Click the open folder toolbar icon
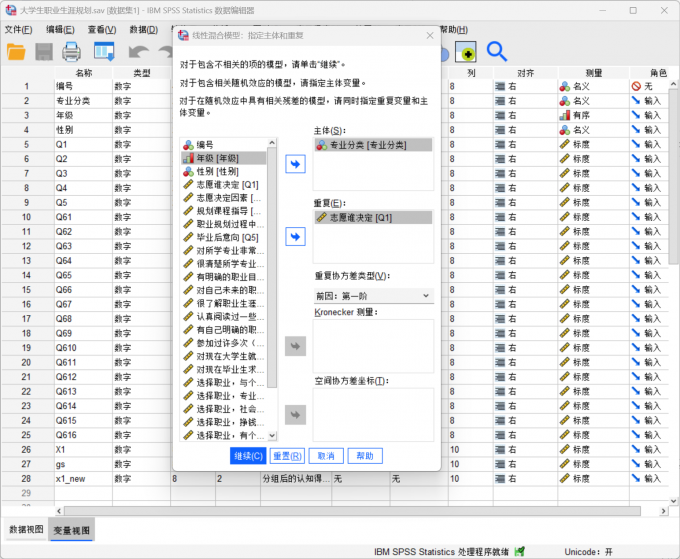The width and height of the screenshot is (680, 559). (17, 51)
